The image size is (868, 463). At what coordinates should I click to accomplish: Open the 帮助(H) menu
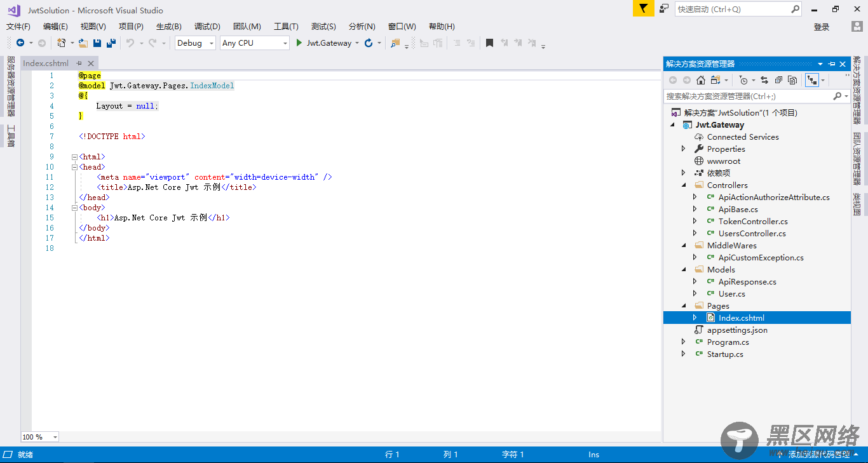(442, 26)
